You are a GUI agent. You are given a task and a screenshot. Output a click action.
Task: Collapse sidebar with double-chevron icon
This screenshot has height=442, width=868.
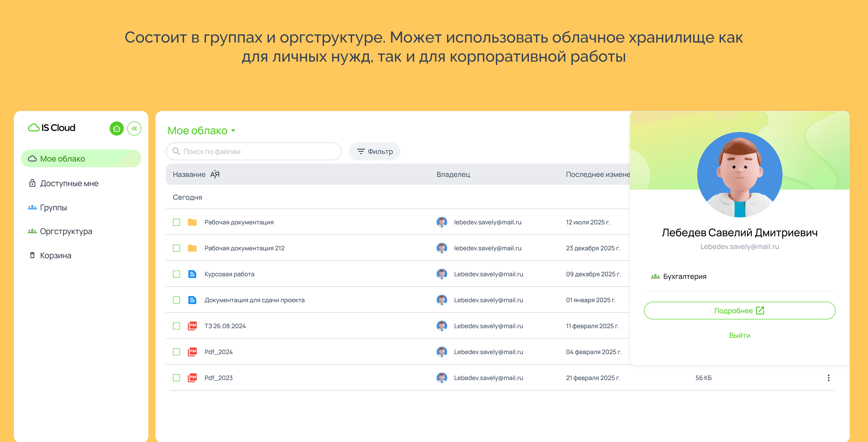[x=134, y=129]
